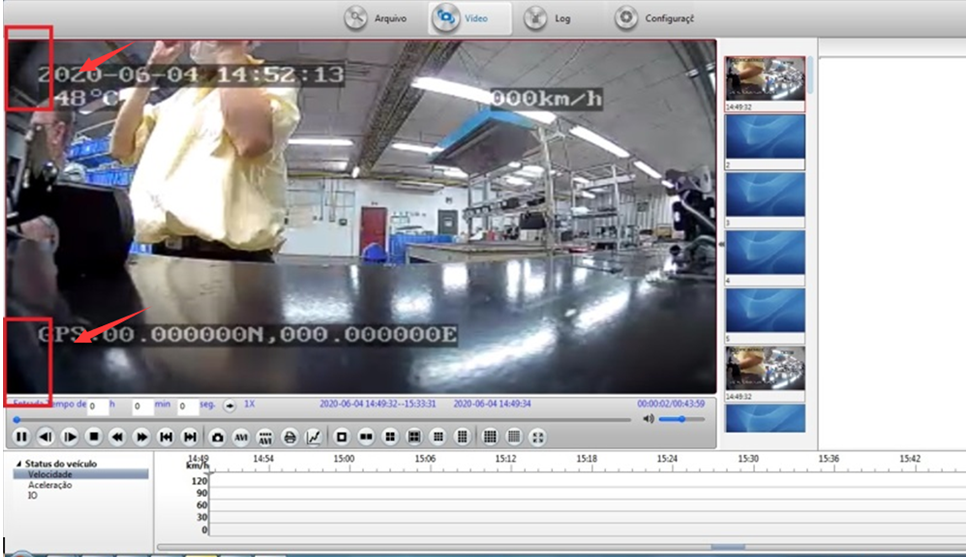The image size is (966, 557).
Task: Click the snapshot camera icon
Action: click(x=217, y=437)
